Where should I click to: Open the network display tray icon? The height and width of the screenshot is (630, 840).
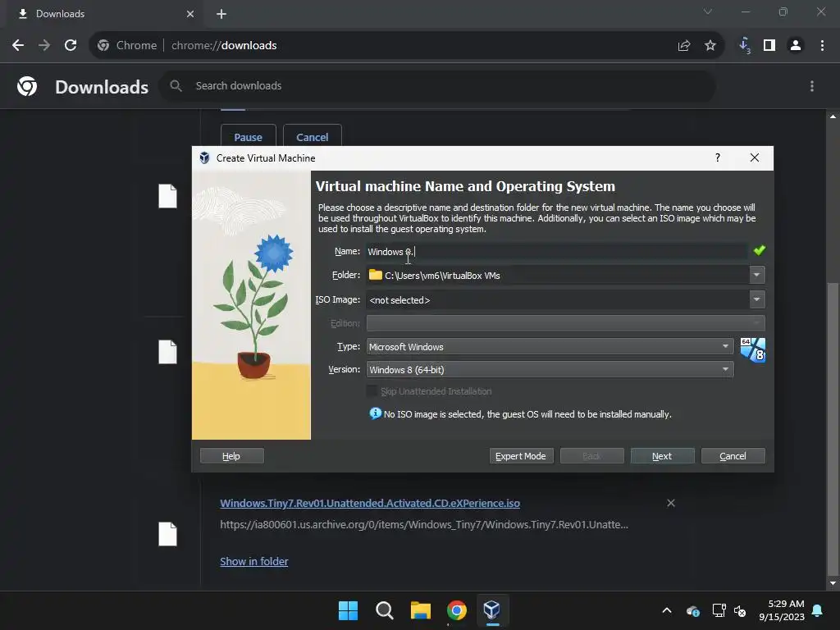pyautogui.click(x=719, y=610)
